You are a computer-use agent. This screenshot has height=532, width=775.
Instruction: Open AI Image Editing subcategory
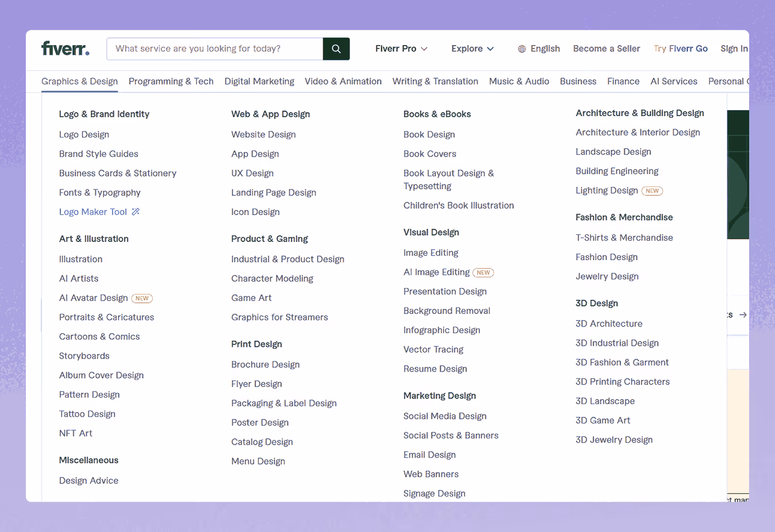point(436,272)
